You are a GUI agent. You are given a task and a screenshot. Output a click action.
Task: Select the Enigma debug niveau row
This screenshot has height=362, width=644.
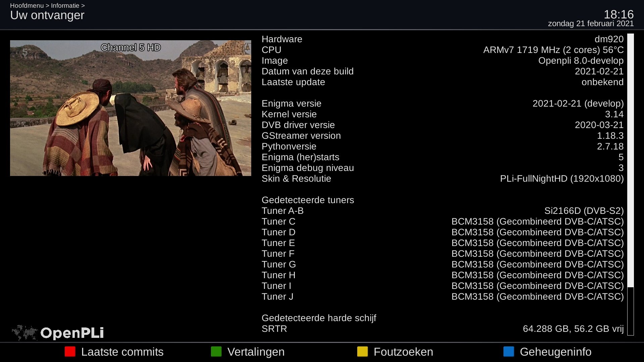pyautogui.click(x=443, y=168)
